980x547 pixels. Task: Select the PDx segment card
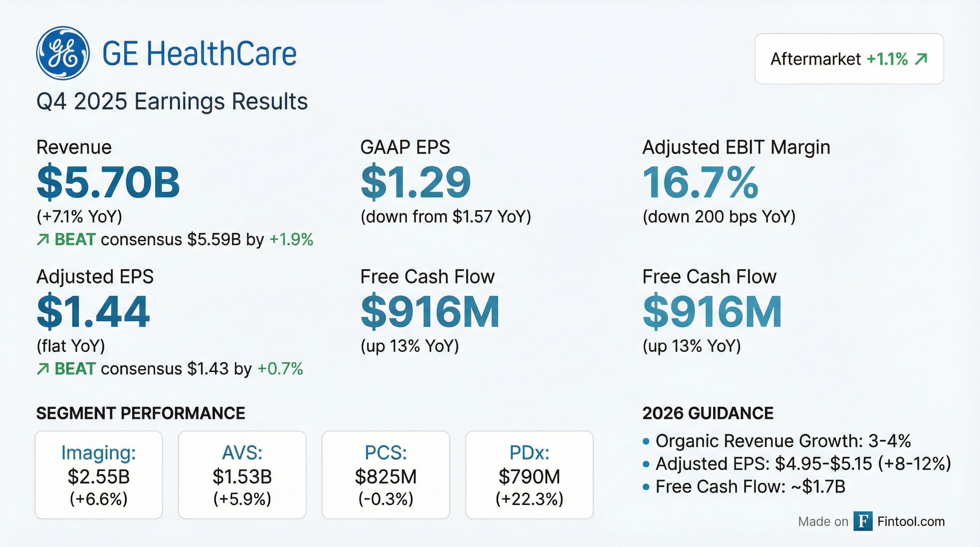pos(529,475)
